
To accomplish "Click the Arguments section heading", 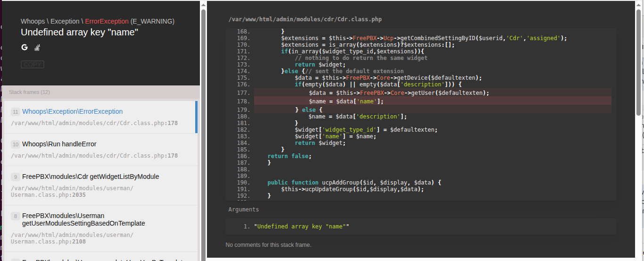I will coord(243,209).
